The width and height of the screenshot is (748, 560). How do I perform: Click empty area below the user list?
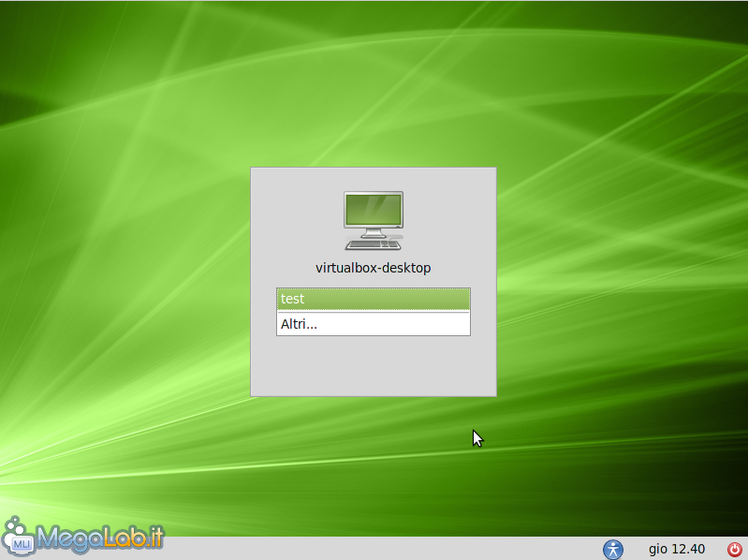(374, 365)
